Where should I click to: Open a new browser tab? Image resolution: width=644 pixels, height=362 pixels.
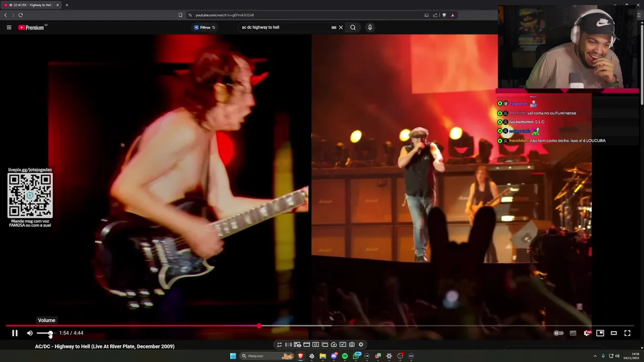pos(67,5)
